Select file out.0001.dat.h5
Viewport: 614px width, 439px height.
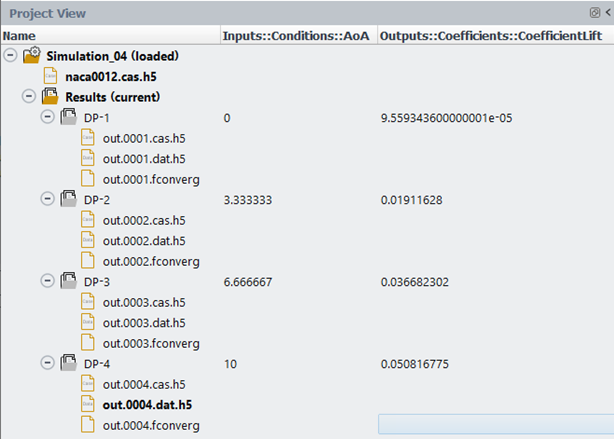144,159
